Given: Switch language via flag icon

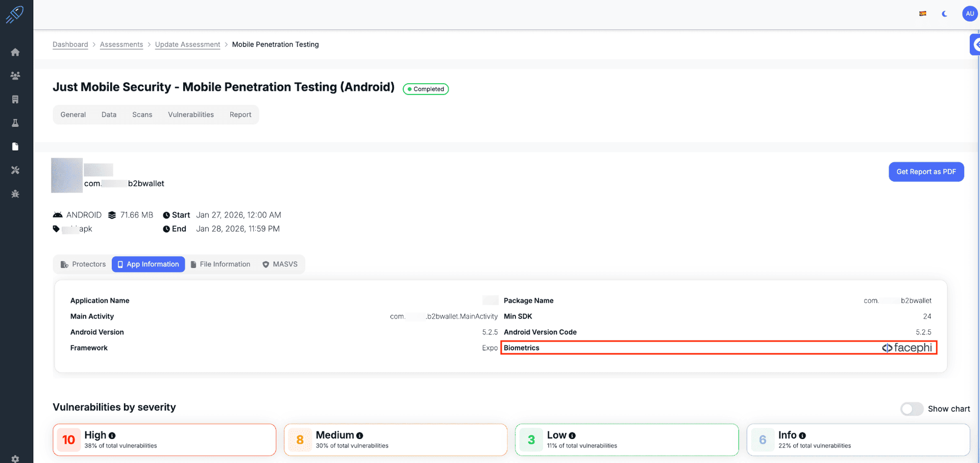Looking at the screenshot, I should [923, 14].
